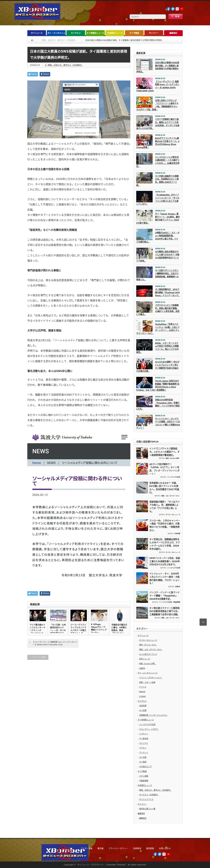Open previous post link 【フォトギャラリー】鬼龍院翔
Image resolution: width=210 pixels, height=868 pixels.
tap(53, 643)
